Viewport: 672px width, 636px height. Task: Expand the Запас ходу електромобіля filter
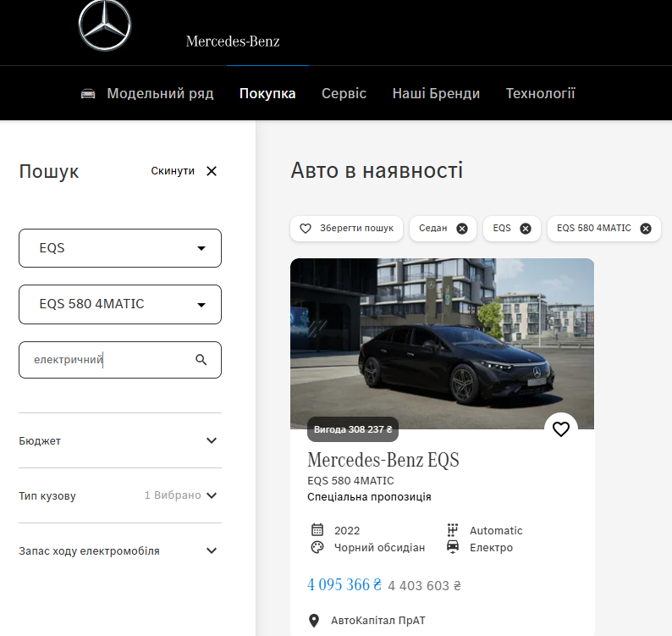[212, 550]
